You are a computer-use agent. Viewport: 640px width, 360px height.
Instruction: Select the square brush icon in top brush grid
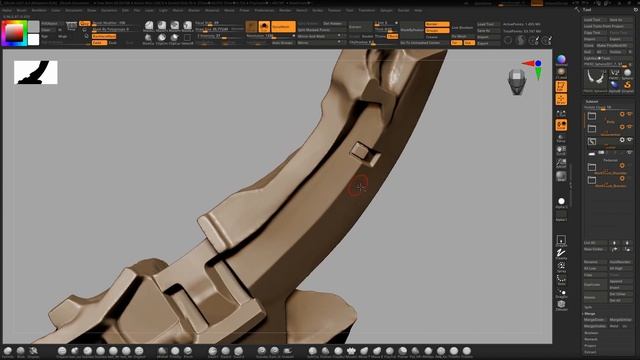(187, 38)
